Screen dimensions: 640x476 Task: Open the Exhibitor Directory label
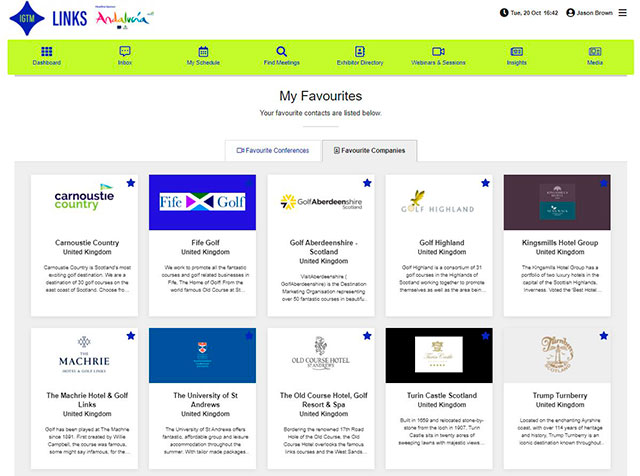tap(360, 62)
